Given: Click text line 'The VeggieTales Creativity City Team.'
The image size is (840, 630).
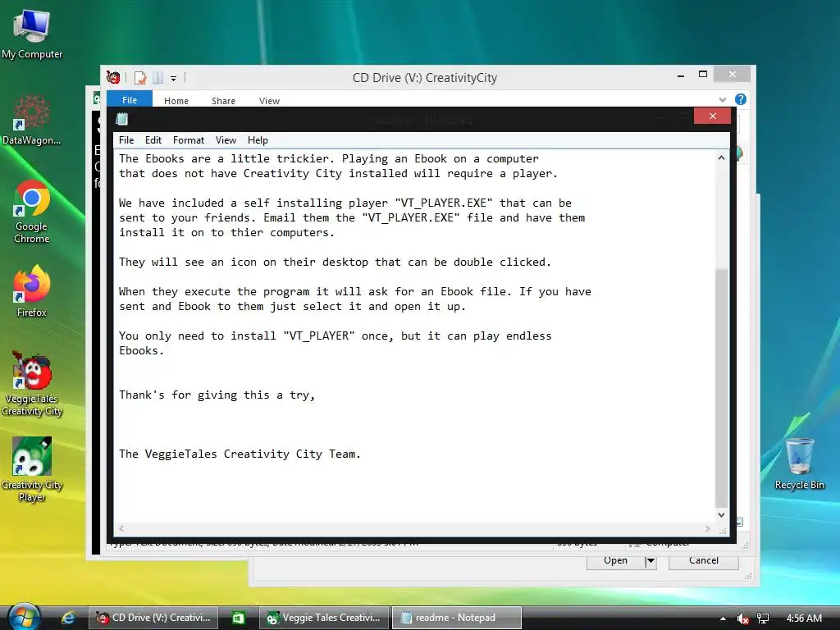Looking at the screenshot, I should coord(240,454).
